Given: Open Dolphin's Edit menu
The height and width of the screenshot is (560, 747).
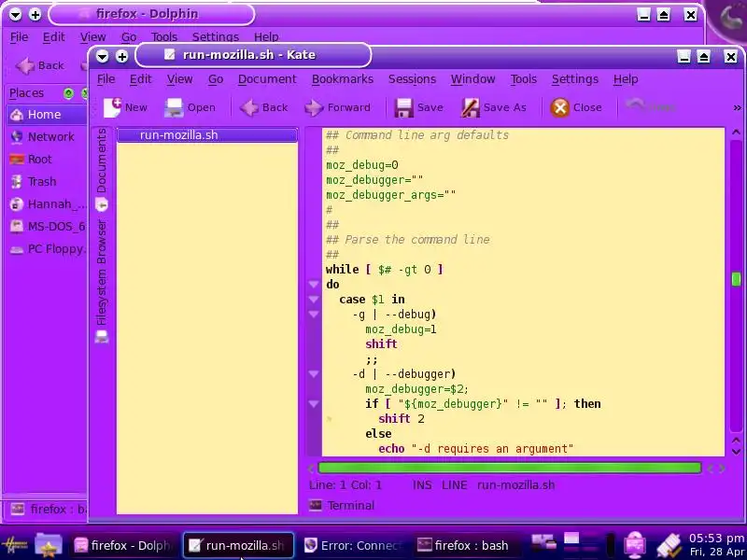Looking at the screenshot, I should [53, 37].
